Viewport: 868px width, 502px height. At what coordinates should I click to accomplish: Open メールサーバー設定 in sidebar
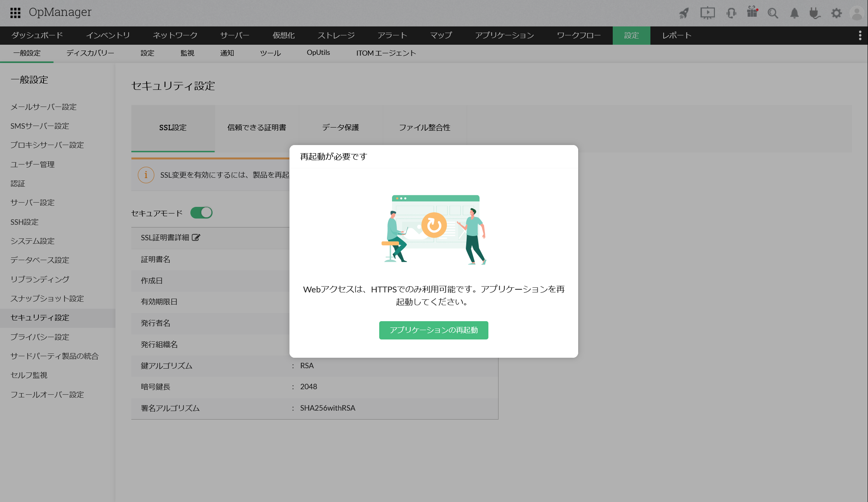click(44, 107)
